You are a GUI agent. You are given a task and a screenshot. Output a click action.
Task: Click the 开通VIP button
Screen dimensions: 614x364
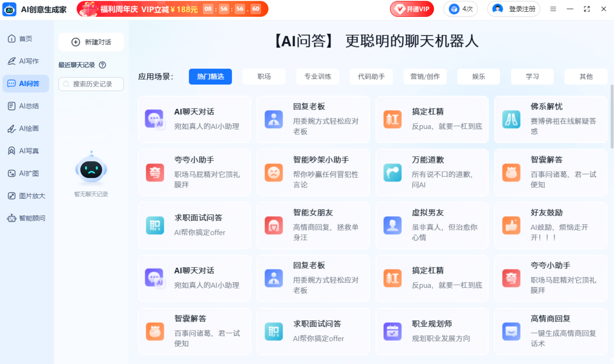411,9
